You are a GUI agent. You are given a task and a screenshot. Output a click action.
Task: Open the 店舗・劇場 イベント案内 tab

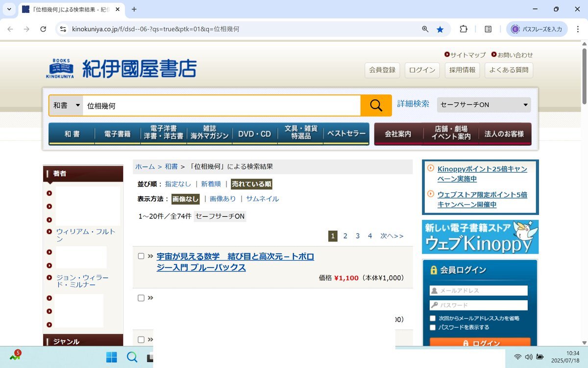pyautogui.click(x=451, y=134)
